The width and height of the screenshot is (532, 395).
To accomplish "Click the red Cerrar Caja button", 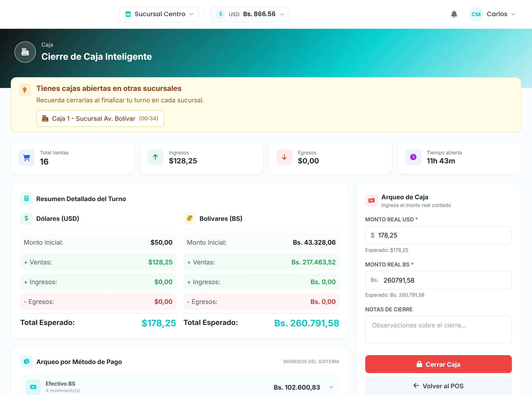I will pyautogui.click(x=438, y=364).
